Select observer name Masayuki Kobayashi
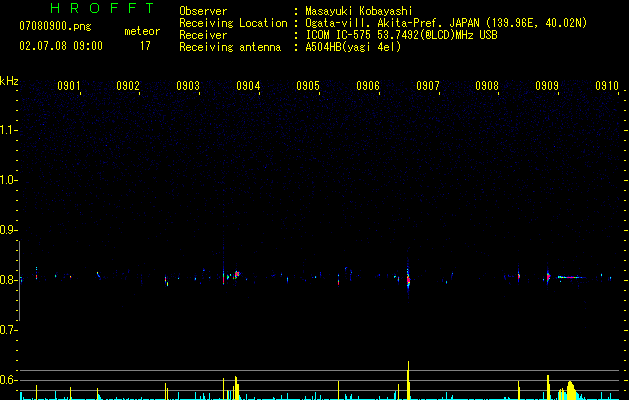The height and width of the screenshot is (400, 629). click(359, 11)
